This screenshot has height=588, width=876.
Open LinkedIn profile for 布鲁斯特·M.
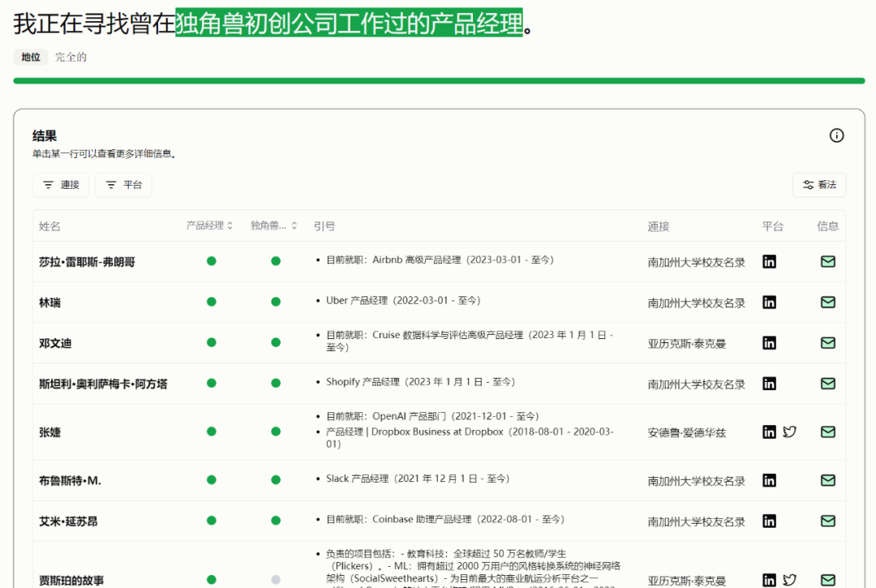(769, 480)
